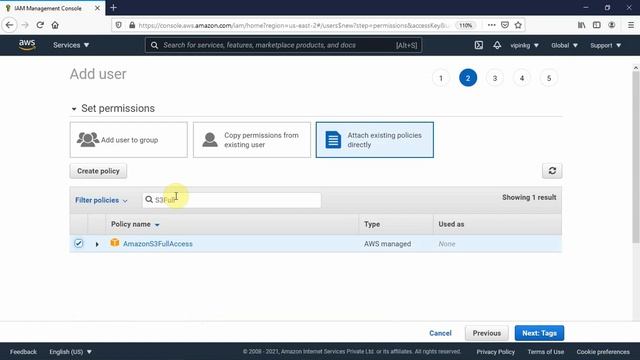The image size is (640, 360).
Task: Click the policy search field with S3Full
Action: pos(231,200)
